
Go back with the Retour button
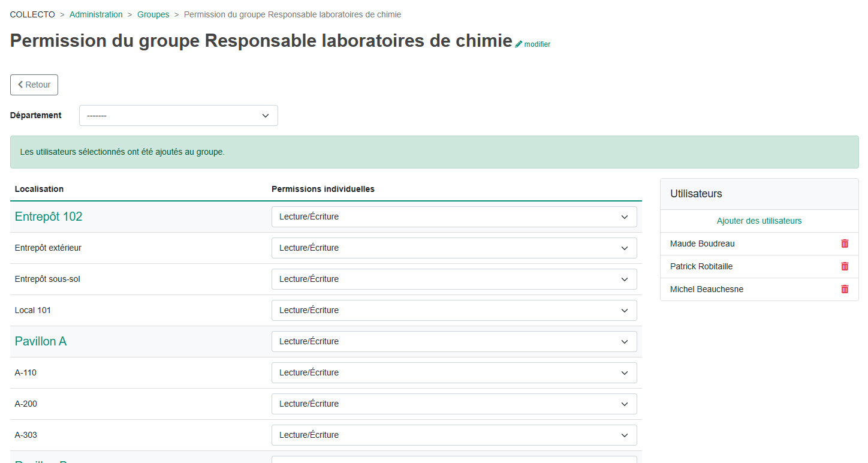(34, 85)
